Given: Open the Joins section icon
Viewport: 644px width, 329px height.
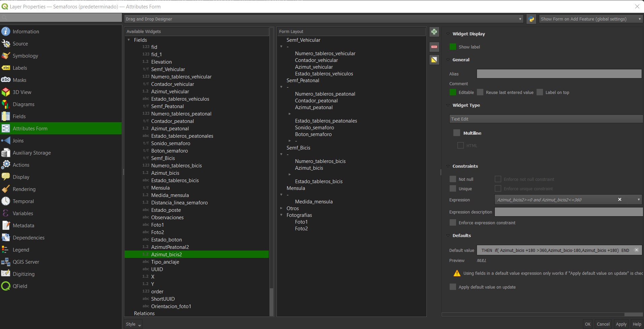Looking at the screenshot, I should pyautogui.click(x=6, y=140).
